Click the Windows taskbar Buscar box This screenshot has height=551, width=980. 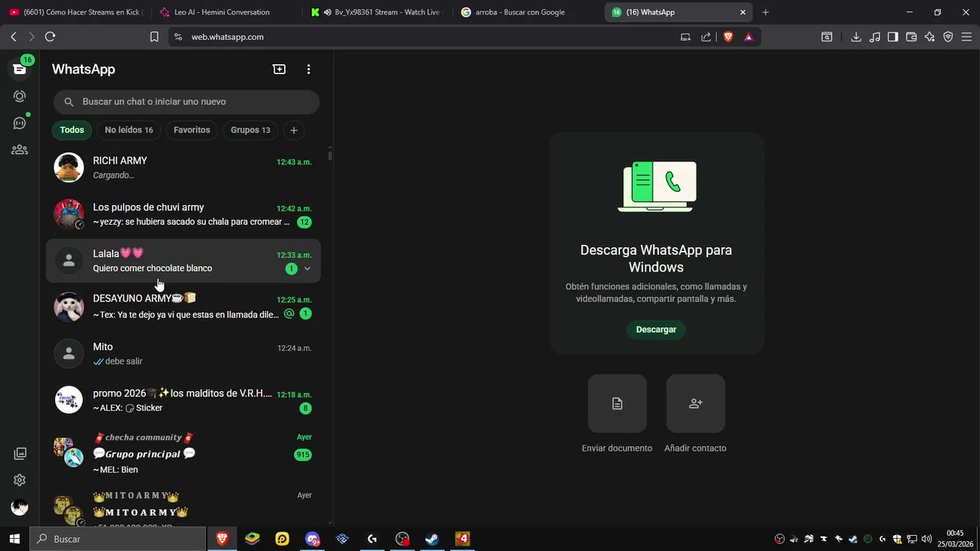click(x=118, y=539)
